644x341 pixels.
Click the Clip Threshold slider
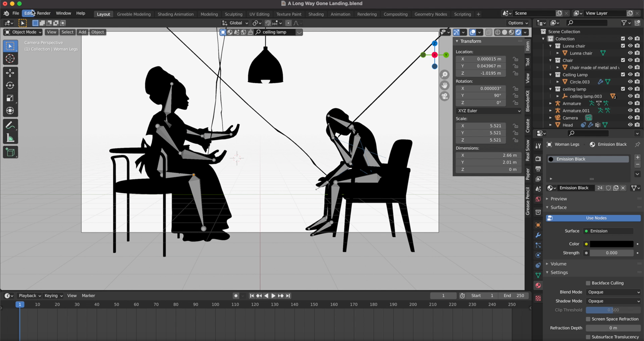[613, 310]
